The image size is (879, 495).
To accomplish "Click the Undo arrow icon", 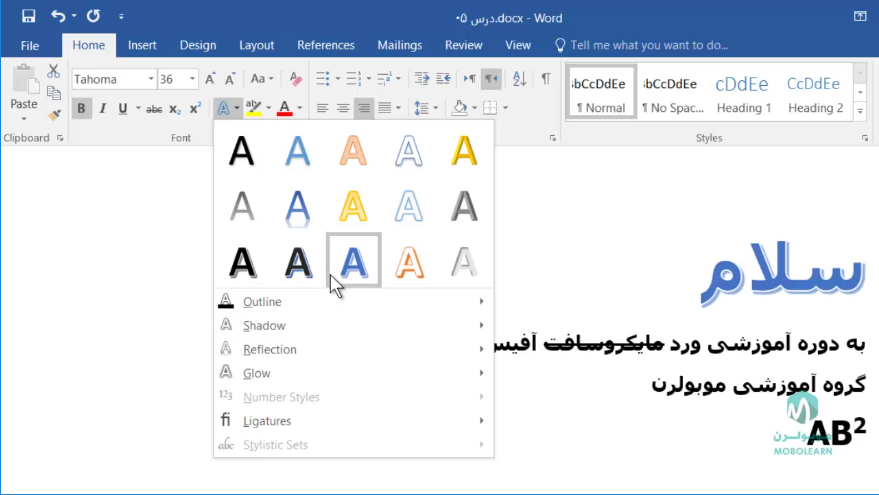I will tap(58, 16).
